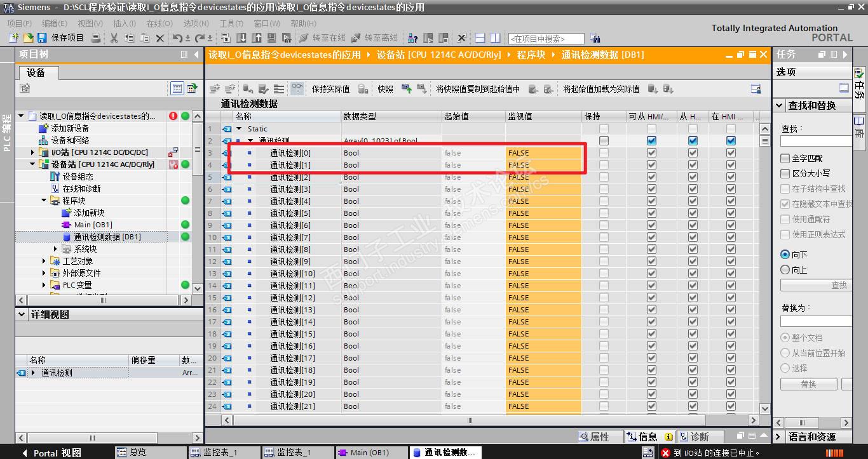Click the editor settings icon at toolbar right
This screenshot has width=868, height=459.
coord(756,89)
